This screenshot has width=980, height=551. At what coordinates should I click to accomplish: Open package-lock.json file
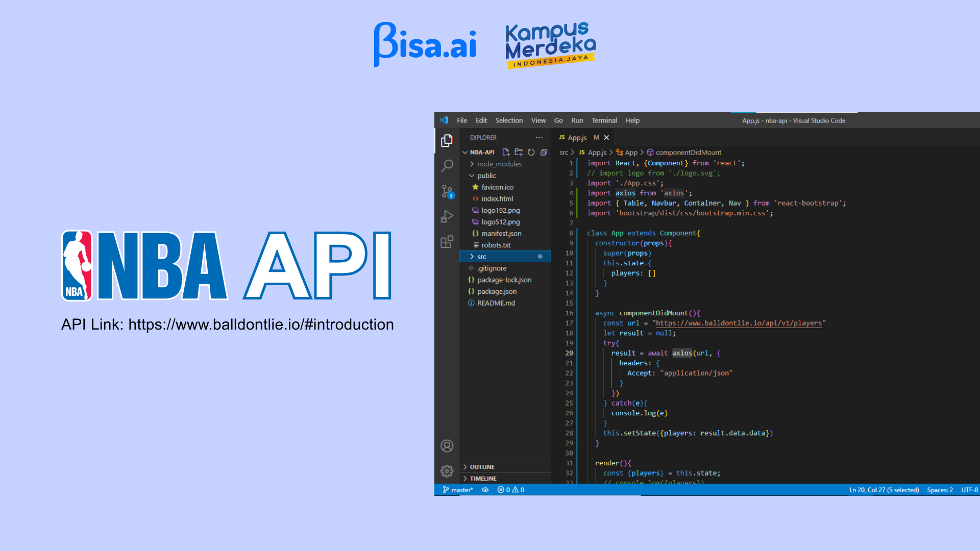tap(505, 280)
